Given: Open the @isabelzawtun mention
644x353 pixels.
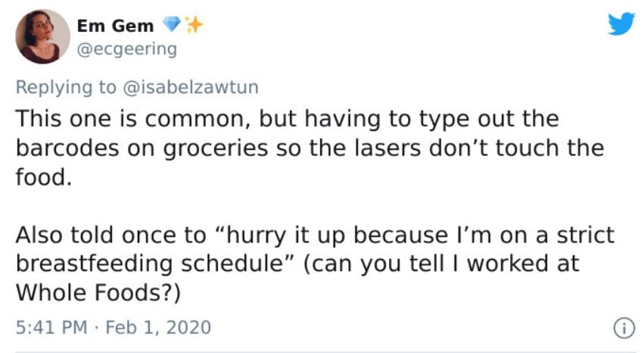Looking at the screenshot, I should coord(191,87).
